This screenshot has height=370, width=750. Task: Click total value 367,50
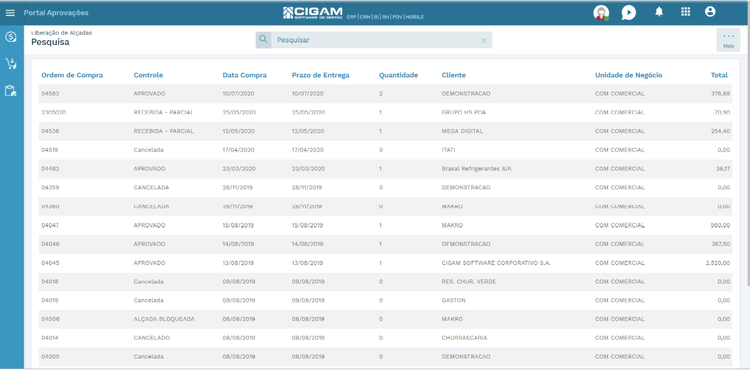[721, 244]
